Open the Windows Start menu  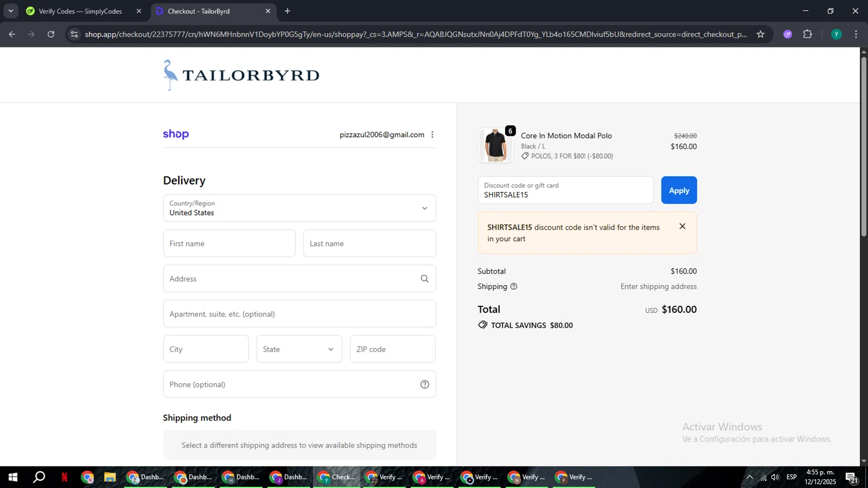click(x=13, y=477)
